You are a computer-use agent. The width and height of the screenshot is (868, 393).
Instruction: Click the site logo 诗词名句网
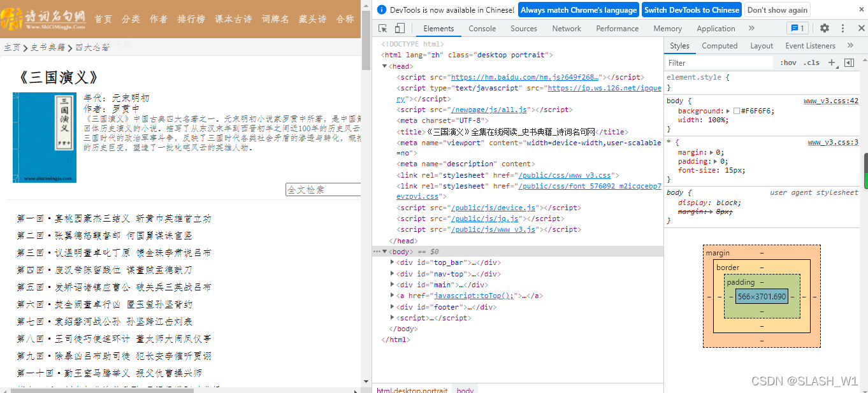(x=43, y=19)
